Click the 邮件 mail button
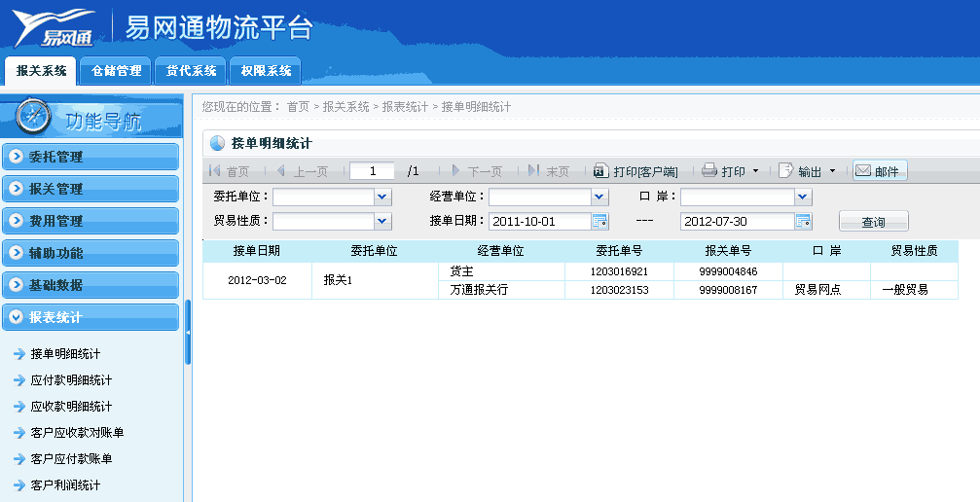The width and height of the screenshot is (980, 502). click(x=880, y=170)
